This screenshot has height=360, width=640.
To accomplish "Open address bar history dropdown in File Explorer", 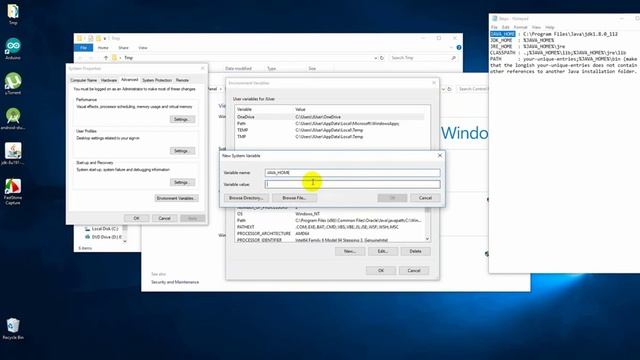I will (376, 58).
